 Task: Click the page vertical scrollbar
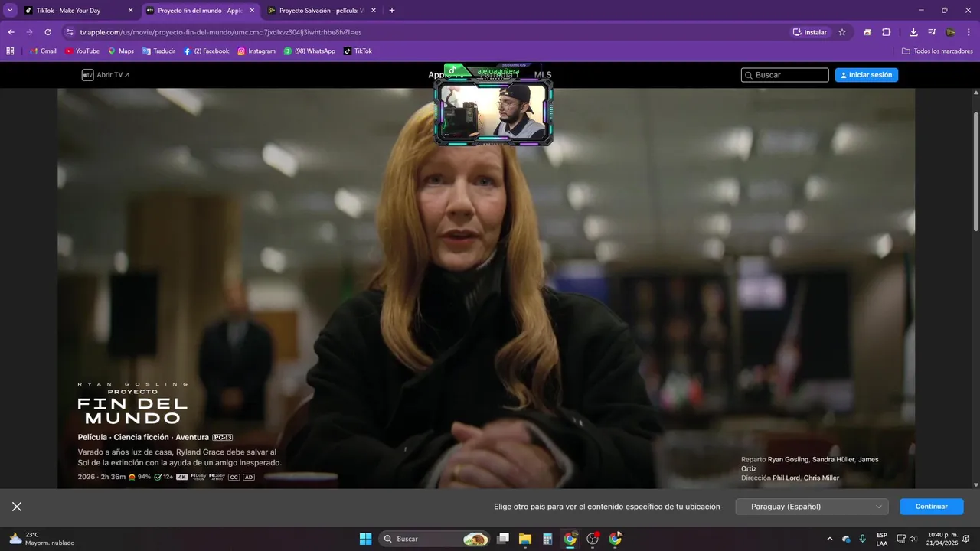click(x=975, y=171)
